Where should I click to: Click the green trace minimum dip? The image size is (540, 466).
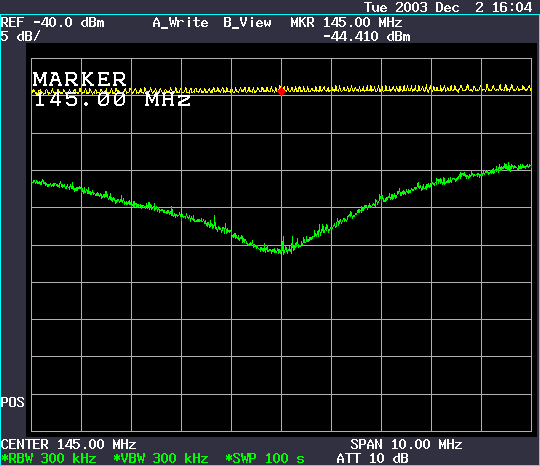pyautogui.click(x=282, y=250)
